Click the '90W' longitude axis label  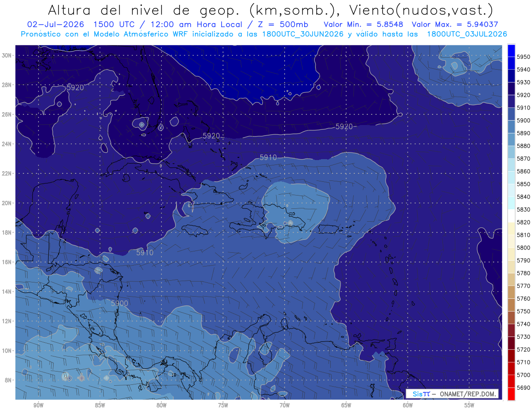pos(38,405)
